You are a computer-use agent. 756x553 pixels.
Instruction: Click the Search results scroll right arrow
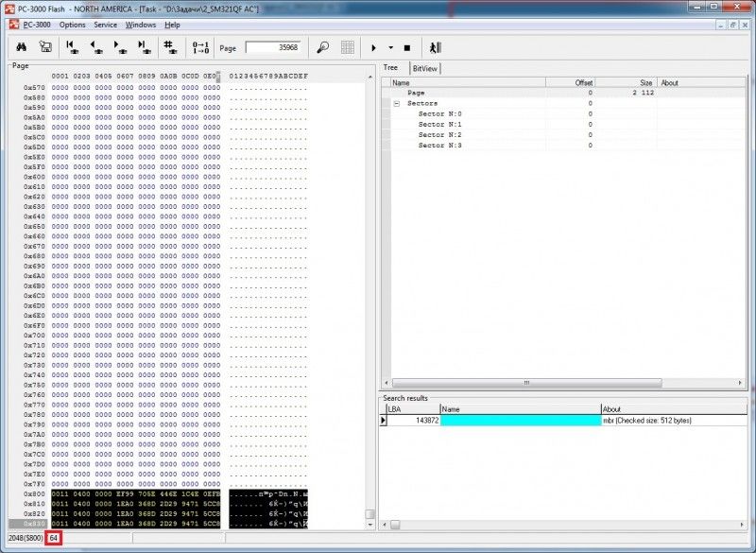pyautogui.click(x=742, y=525)
